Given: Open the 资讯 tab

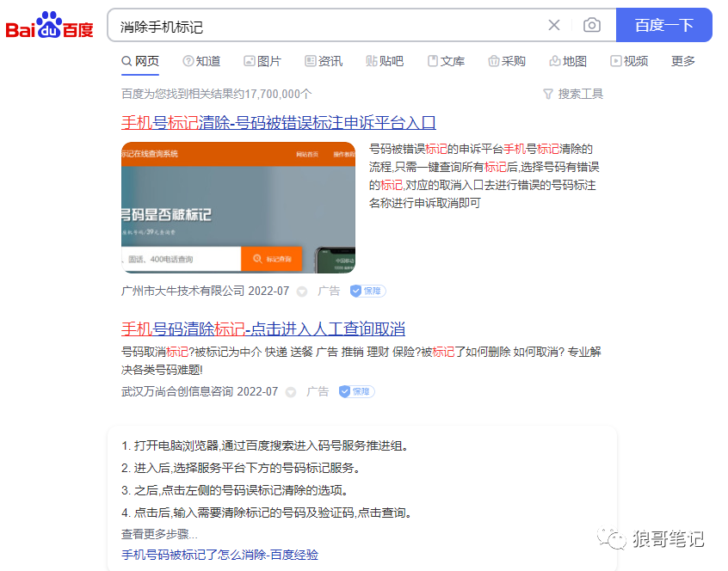Looking at the screenshot, I should (x=324, y=61).
